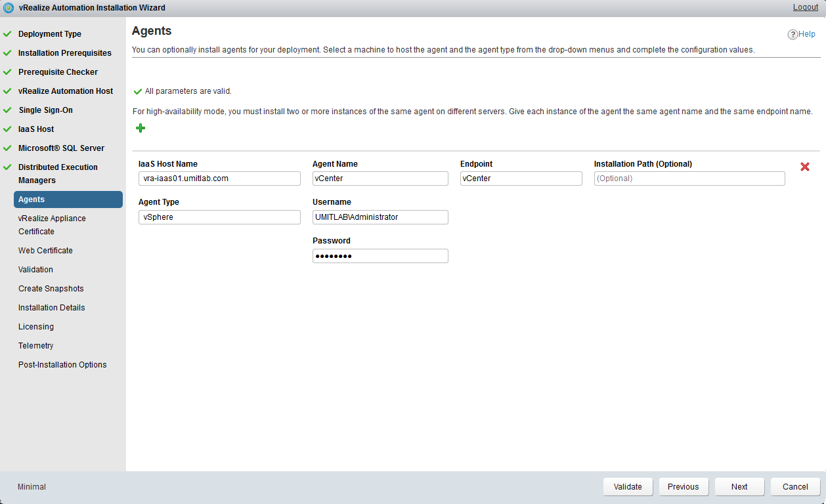Image resolution: width=826 pixels, height=504 pixels.
Task: Jump to the Single Sign-On step
Action: tap(45, 110)
